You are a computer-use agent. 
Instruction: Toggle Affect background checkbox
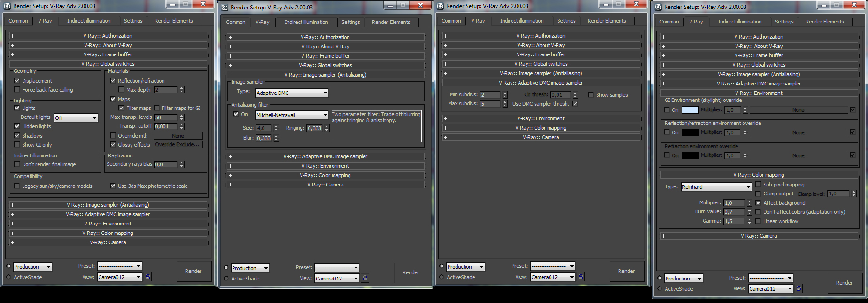(x=758, y=203)
